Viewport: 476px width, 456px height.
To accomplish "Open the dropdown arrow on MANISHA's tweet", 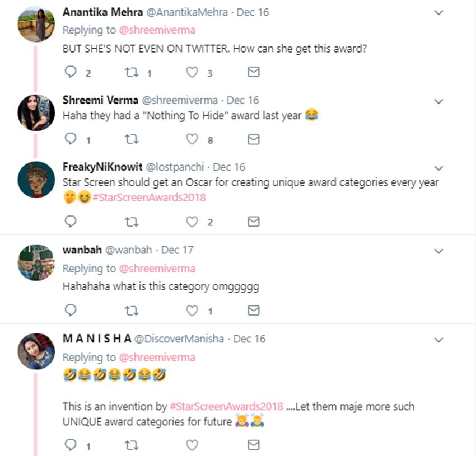I will tap(439, 340).
